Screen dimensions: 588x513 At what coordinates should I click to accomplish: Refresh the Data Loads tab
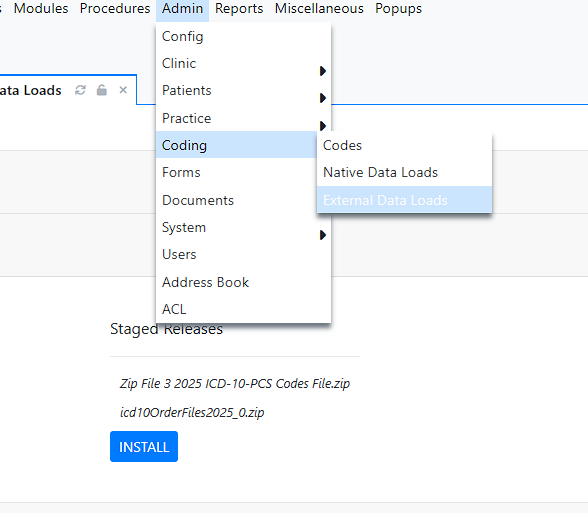click(x=80, y=90)
